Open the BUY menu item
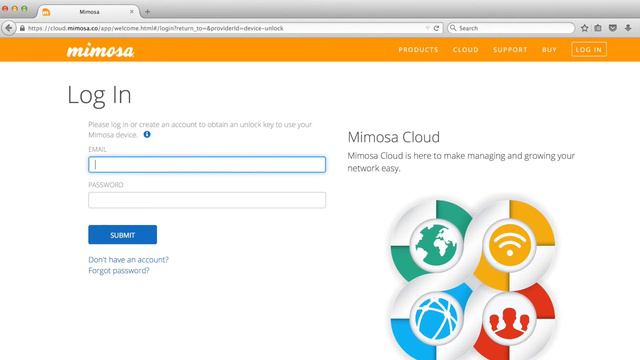Image resolution: width=640 pixels, height=360 pixels. coord(549,50)
